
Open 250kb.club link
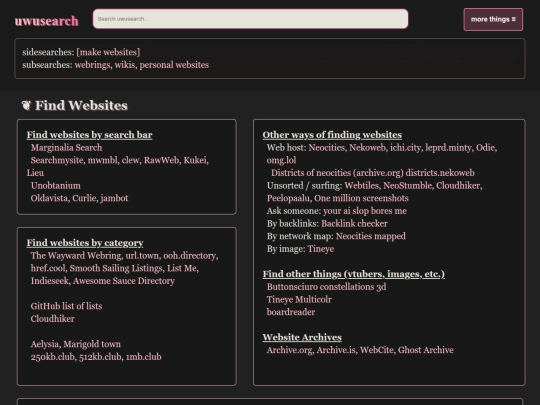click(x=52, y=357)
